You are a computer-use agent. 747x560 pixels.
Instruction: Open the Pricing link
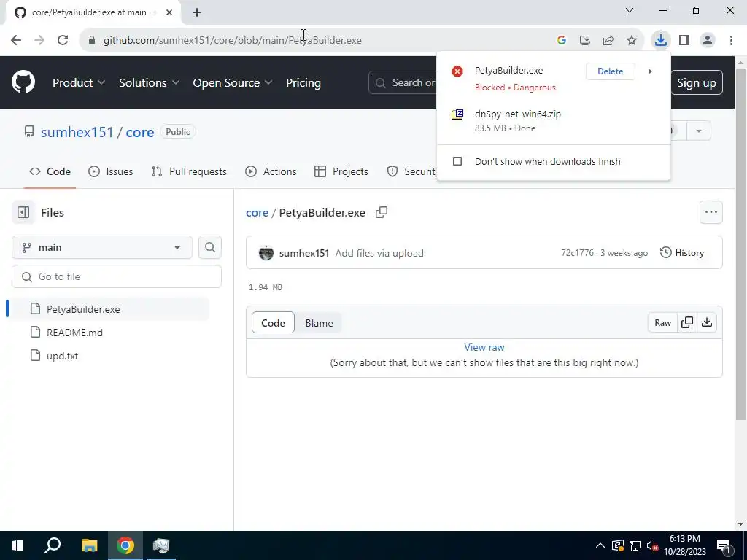click(x=303, y=83)
